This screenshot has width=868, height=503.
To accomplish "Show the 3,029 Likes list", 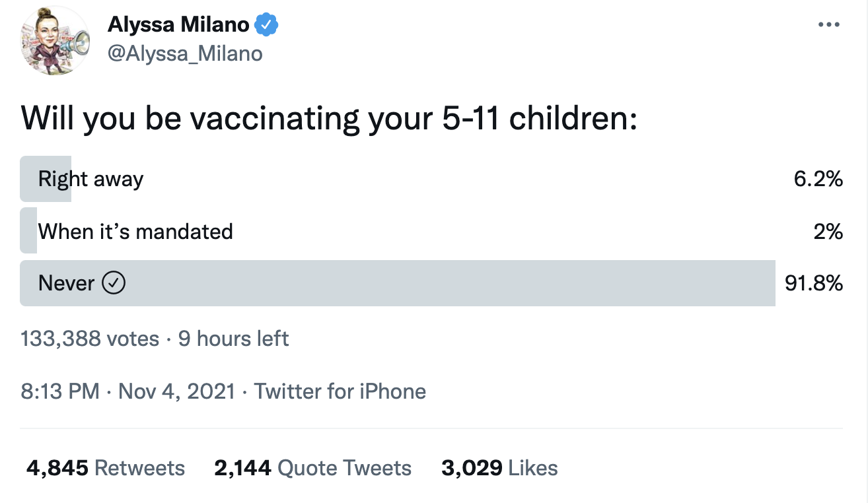I will tap(499, 468).
